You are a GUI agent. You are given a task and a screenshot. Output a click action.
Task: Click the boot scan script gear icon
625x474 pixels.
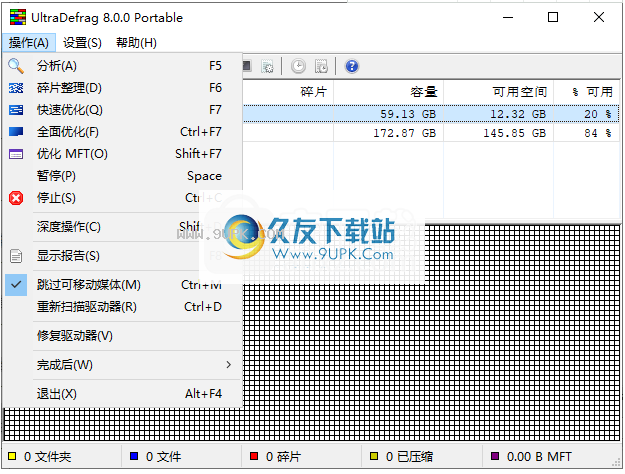pyautogui.click(x=267, y=66)
